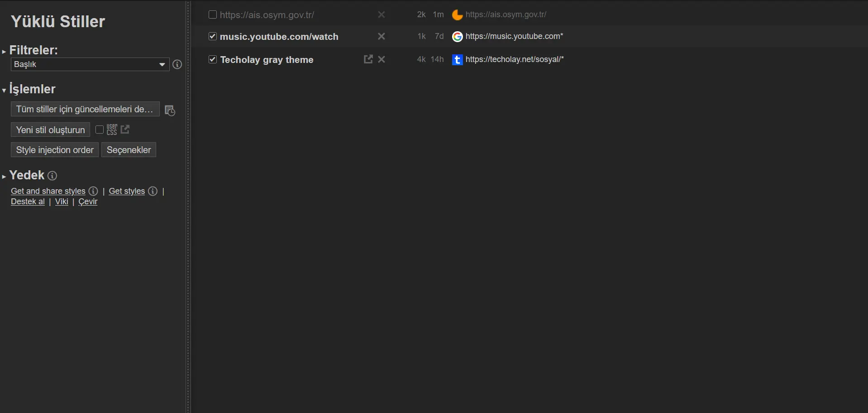Click the https://techolay.net/sosyal/* target URL

coord(515,59)
